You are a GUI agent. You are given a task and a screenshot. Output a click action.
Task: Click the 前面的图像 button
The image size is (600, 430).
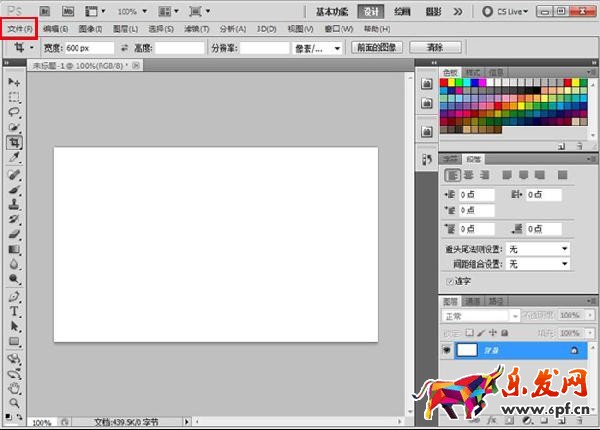pyautogui.click(x=375, y=47)
